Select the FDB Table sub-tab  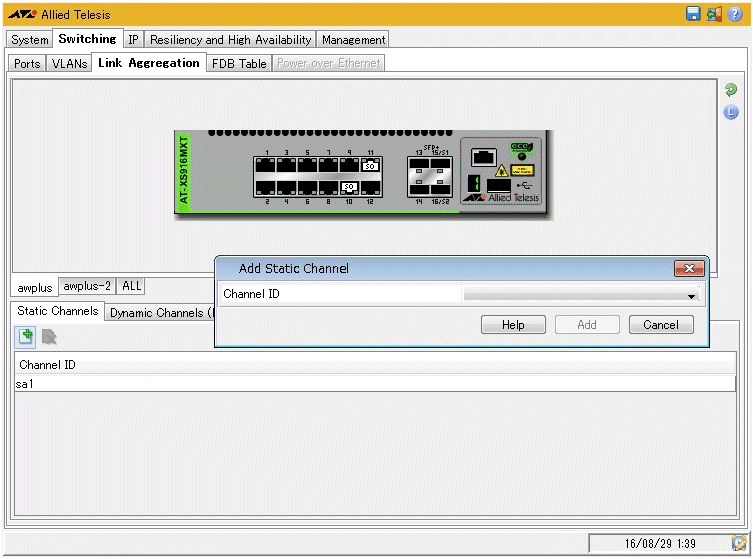[x=239, y=63]
